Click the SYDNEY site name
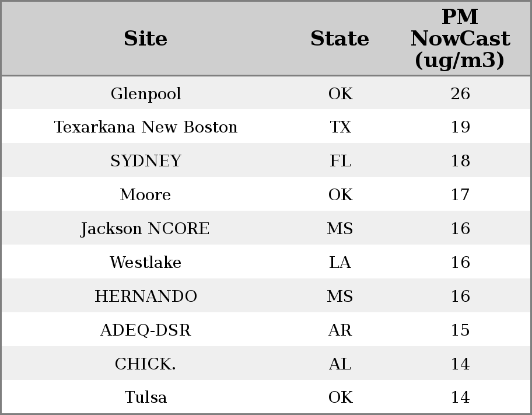Image resolution: width=532 pixels, height=415 pixels. [146, 161]
